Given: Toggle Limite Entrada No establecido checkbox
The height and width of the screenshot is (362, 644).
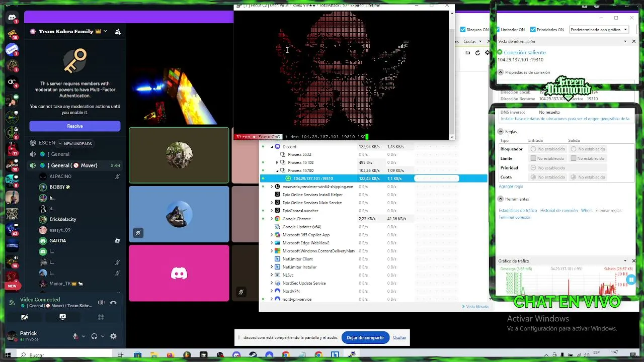Looking at the screenshot, I should [x=533, y=158].
